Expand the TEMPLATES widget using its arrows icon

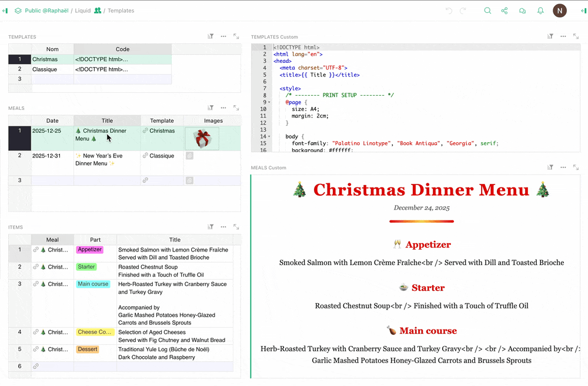click(x=236, y=36)
